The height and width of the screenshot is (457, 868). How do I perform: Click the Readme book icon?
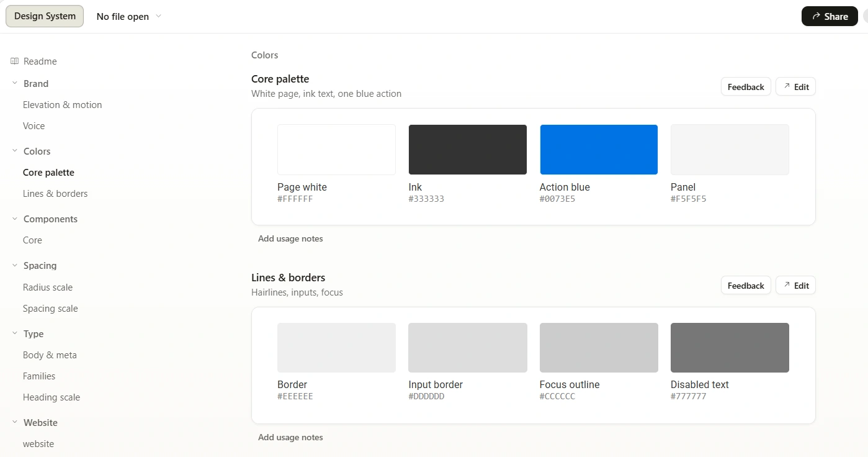(15, 61)
